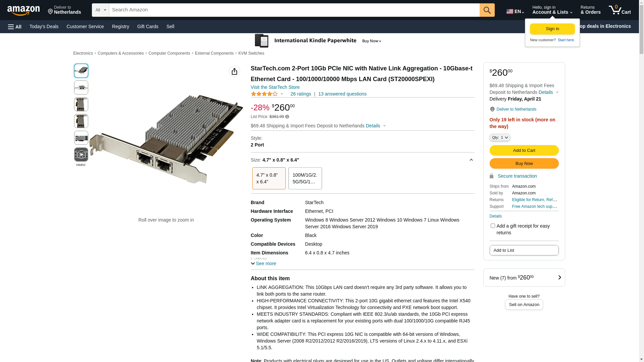Click the list price info icon
This screenshot has height=362, width=644.
pyautogui.click(x=287, y=117)
